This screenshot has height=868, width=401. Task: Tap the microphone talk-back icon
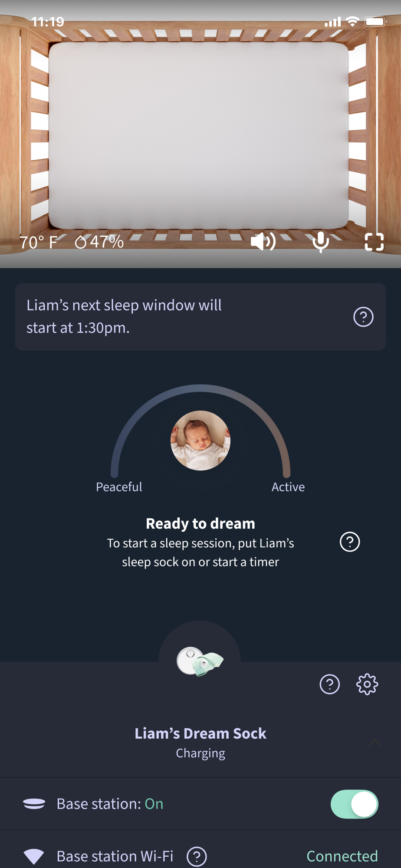321,242
